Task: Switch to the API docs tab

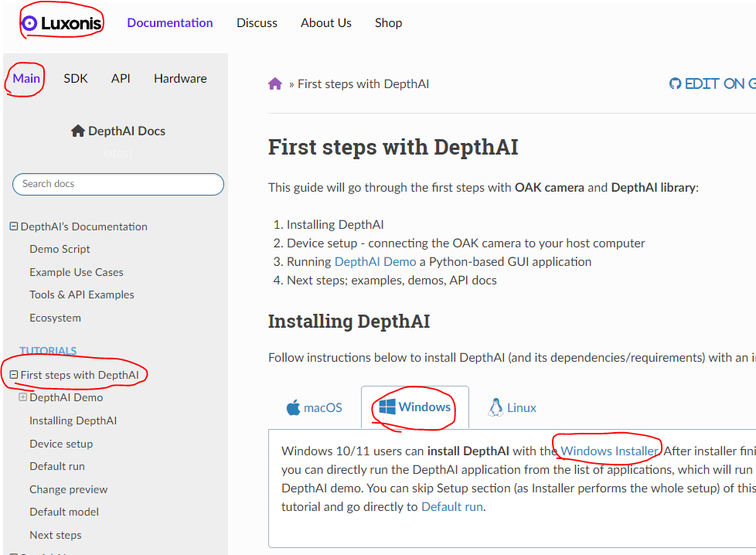Action: click(121, 78)
